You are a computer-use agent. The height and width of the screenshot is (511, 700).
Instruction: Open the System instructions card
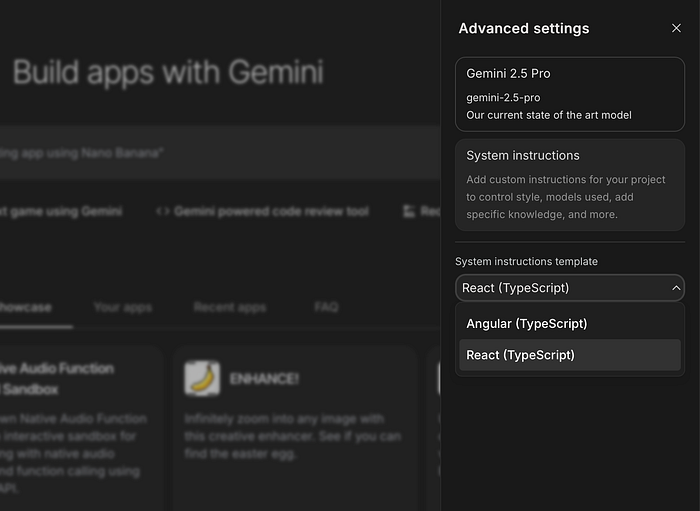(569, 185)
